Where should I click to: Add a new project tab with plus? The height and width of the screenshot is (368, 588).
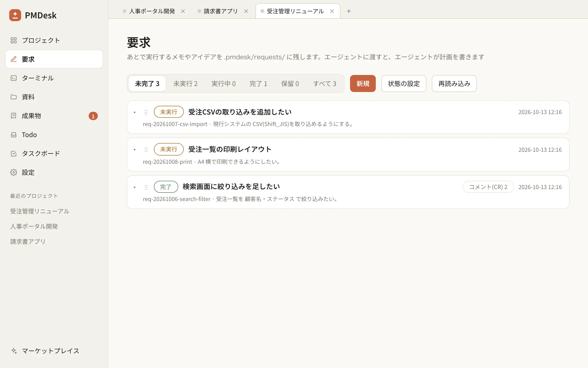(349, 11)
